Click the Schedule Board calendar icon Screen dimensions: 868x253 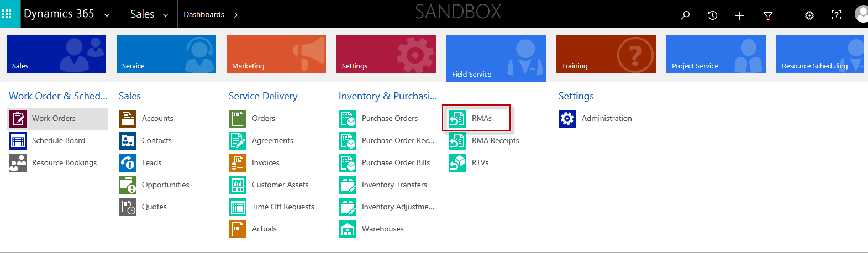(18, 140)
